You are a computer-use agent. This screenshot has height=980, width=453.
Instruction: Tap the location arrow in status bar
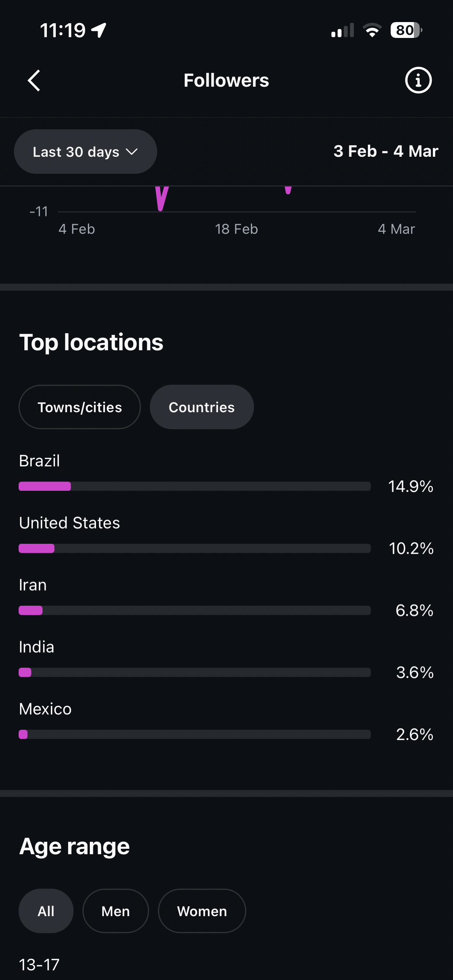99,30
